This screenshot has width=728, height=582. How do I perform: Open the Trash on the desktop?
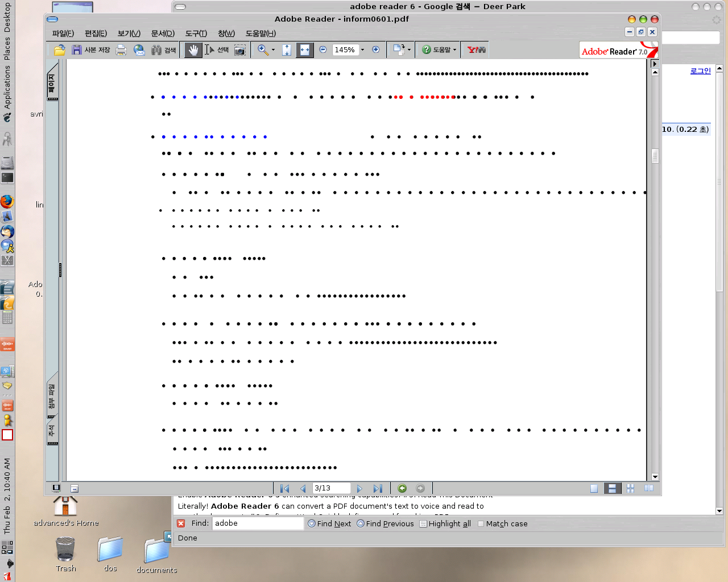click(x=65, y=554)
